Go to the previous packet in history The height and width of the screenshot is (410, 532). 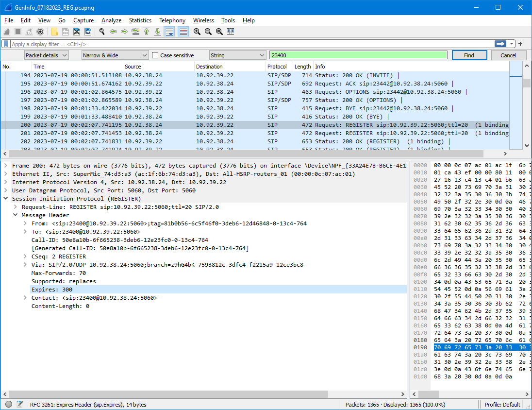pos(113,32)
